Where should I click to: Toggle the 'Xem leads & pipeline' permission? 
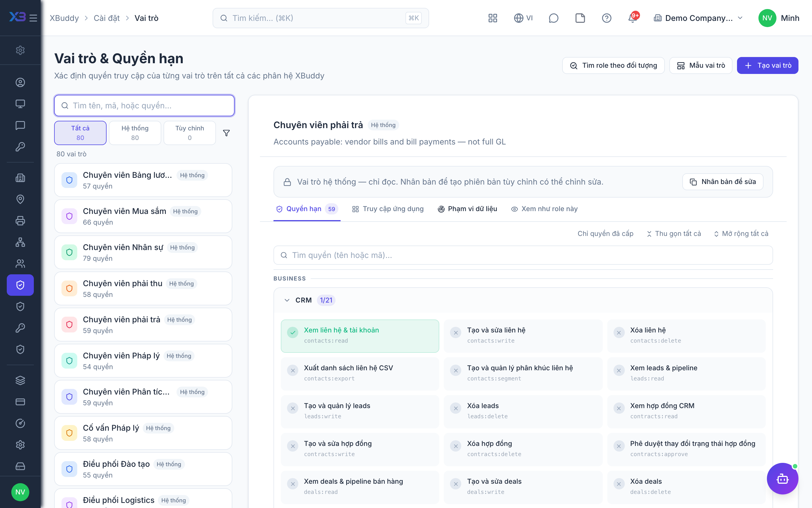pyautogui.click(x=686, y=373)
